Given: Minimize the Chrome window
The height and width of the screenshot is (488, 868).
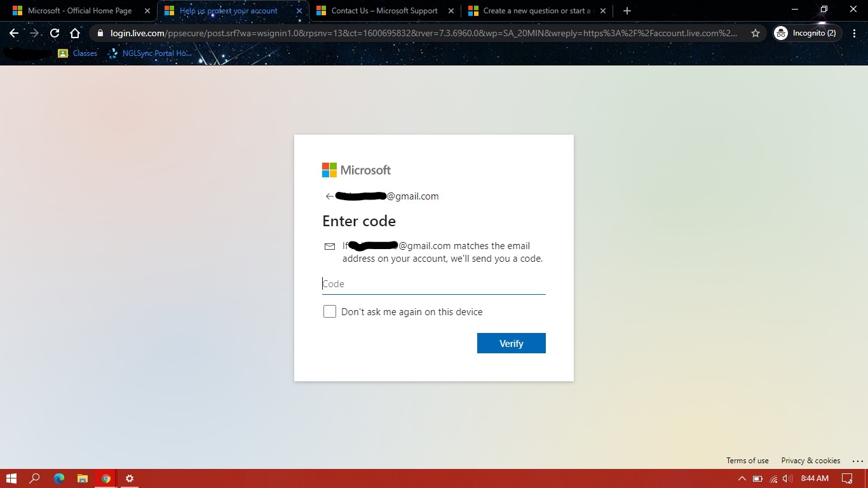Looking at the screenshot, I should coord(795,10).
